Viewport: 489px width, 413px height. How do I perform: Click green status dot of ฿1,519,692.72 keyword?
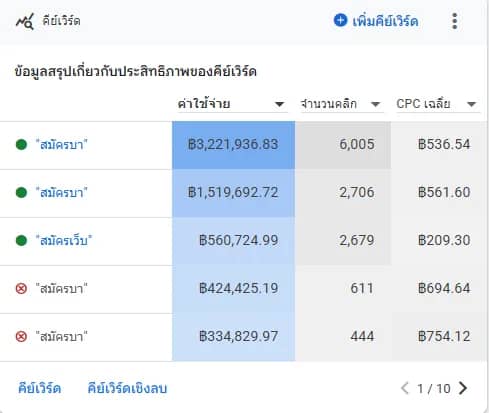tap(21, 193)
